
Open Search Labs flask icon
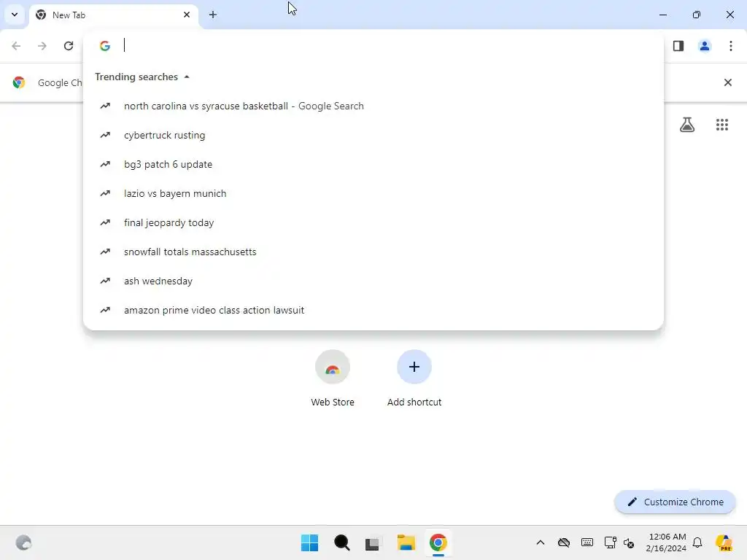[x=687, y=125]
